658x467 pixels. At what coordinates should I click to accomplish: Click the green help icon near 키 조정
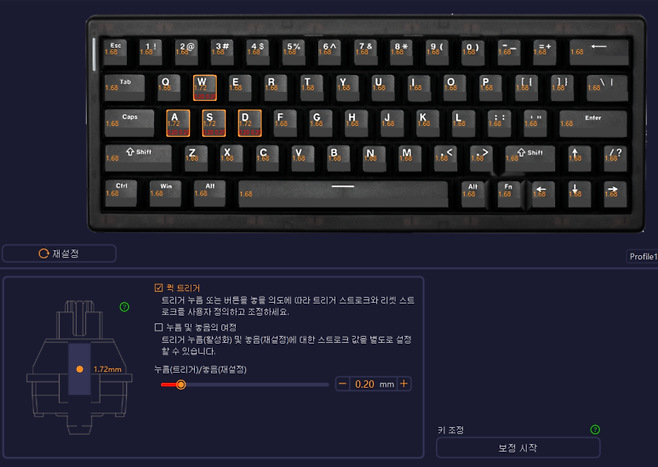pyautogui.click(x=595, y=429)
